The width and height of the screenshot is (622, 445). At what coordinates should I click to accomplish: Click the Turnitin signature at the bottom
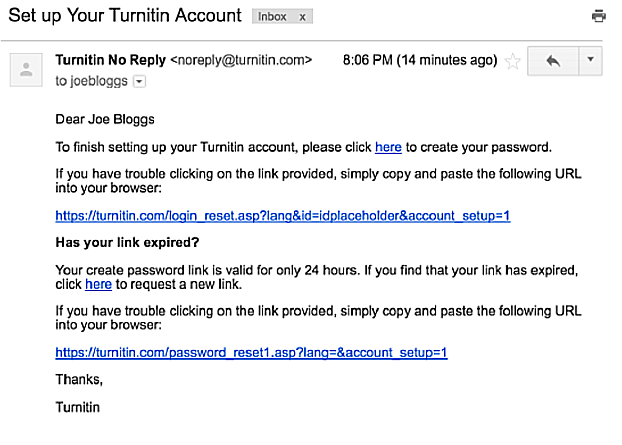click(77, 407)
